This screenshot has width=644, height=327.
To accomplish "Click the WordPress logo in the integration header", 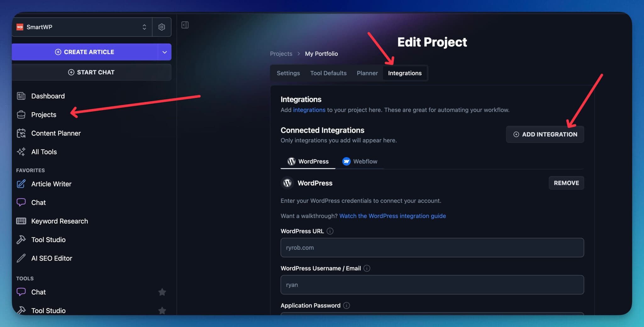I will pos(287,183).
